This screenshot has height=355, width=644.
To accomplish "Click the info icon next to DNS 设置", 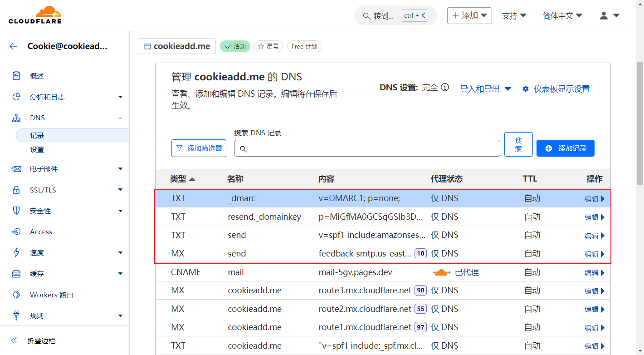I will [445, 88].
